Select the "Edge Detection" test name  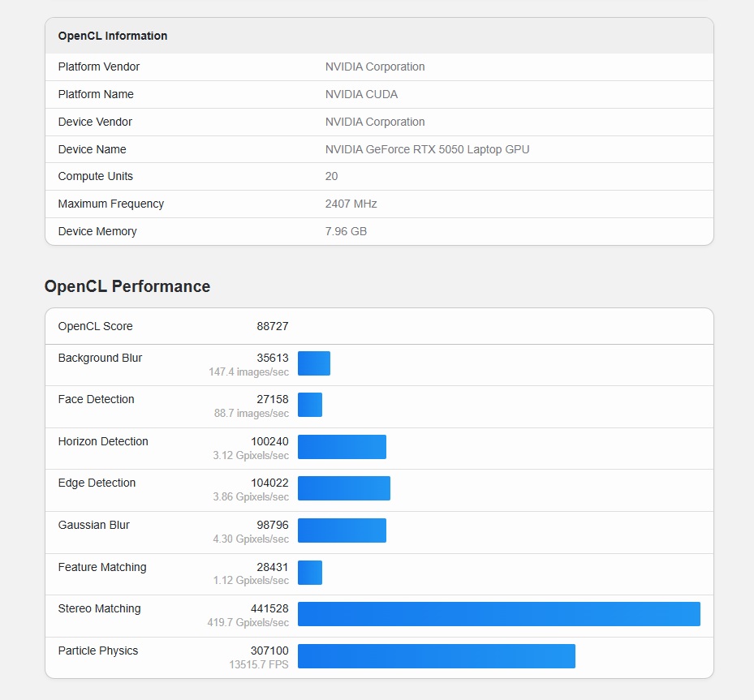point(97,483)
